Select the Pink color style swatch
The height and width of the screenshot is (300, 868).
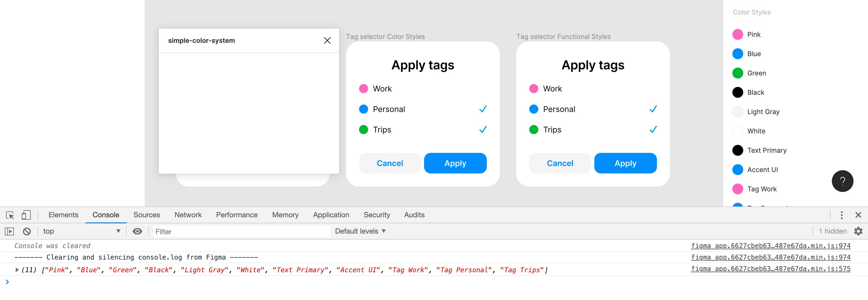(737, 34)
